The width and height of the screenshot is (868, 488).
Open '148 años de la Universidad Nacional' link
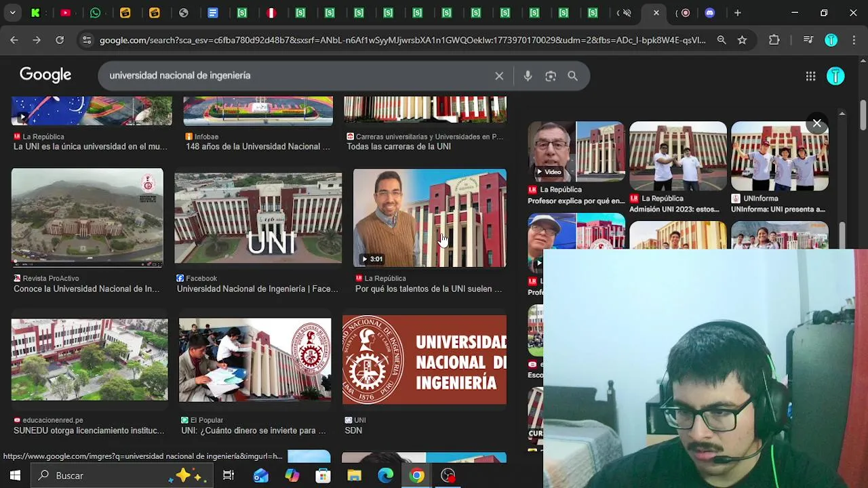click(x=258, y=146)
